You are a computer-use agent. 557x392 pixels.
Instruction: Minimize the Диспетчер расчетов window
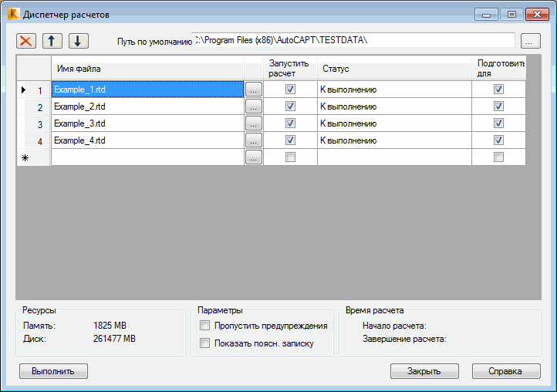click(486, 15)
